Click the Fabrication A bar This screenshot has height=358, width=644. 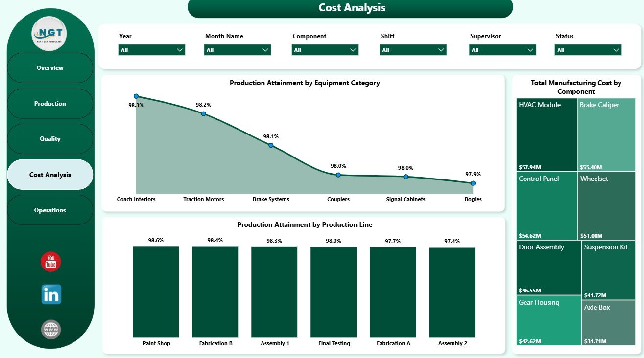tap(393, 292)
